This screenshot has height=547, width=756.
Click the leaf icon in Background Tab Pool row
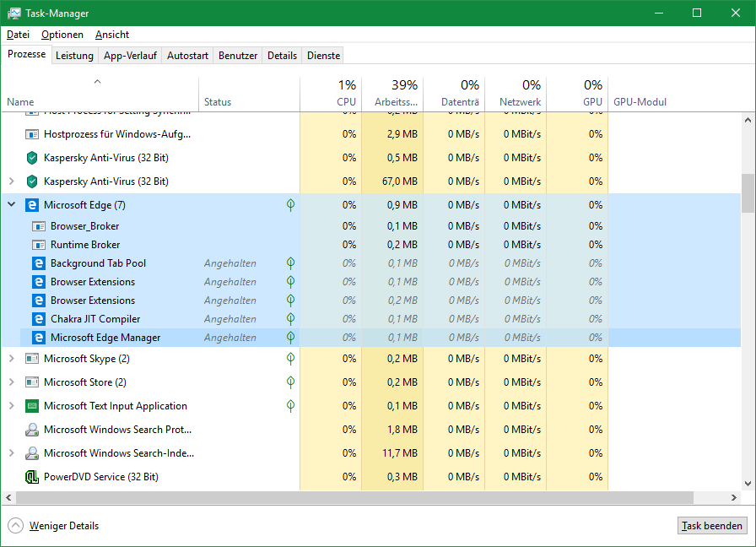290,263
